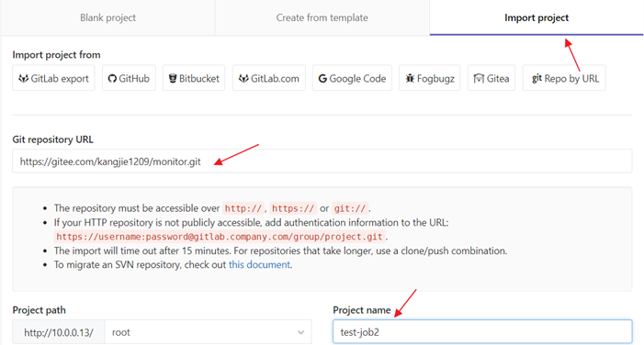The height and width of the screenshot is (345, 644).
Task: Click the 'Project name' label
Action: (361, 310)
